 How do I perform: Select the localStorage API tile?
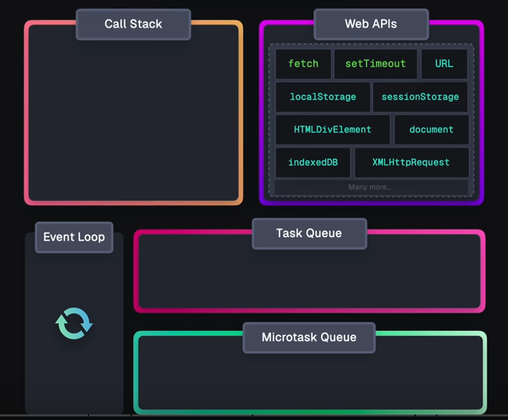click(x=322, y=97)
